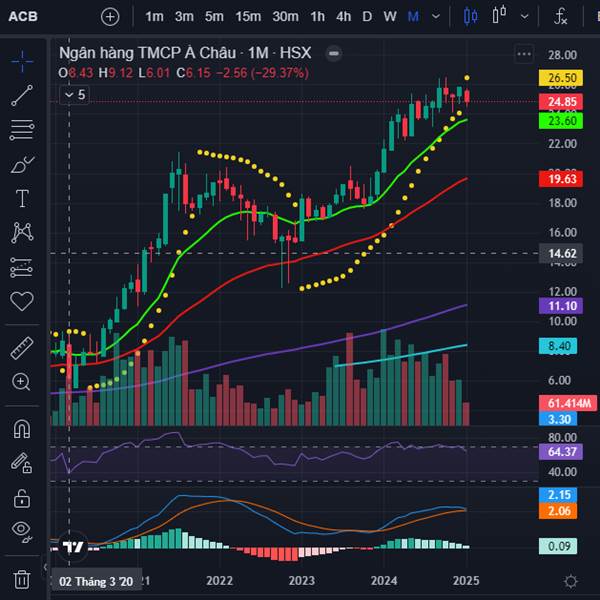The width and height of the screenshot is (600, 600).
Task: Click the 2025 time axis label
Action: (466, 581)
